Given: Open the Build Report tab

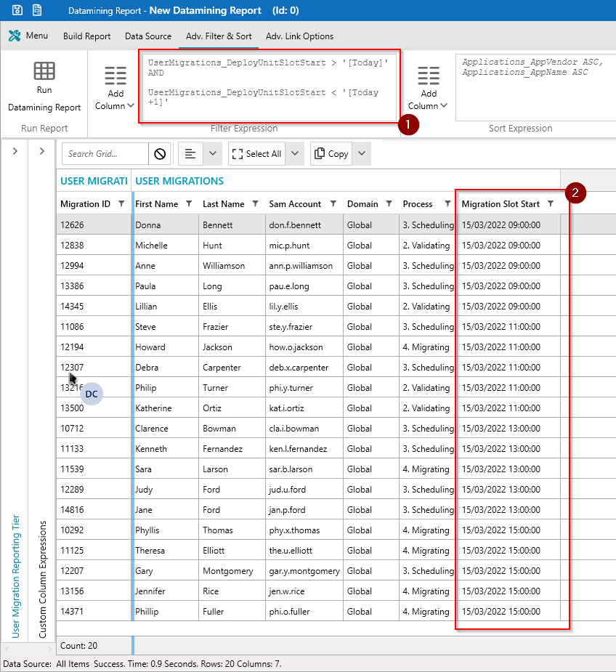Looking at the screenshot, I should pos(86,36).
